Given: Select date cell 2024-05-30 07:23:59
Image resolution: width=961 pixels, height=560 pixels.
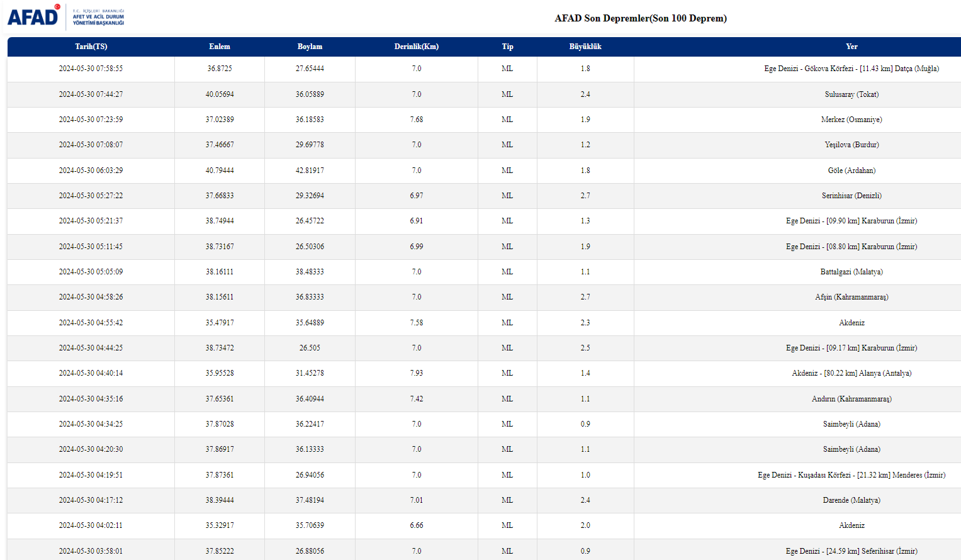Looking at the screenshot, I should [91, 120].
